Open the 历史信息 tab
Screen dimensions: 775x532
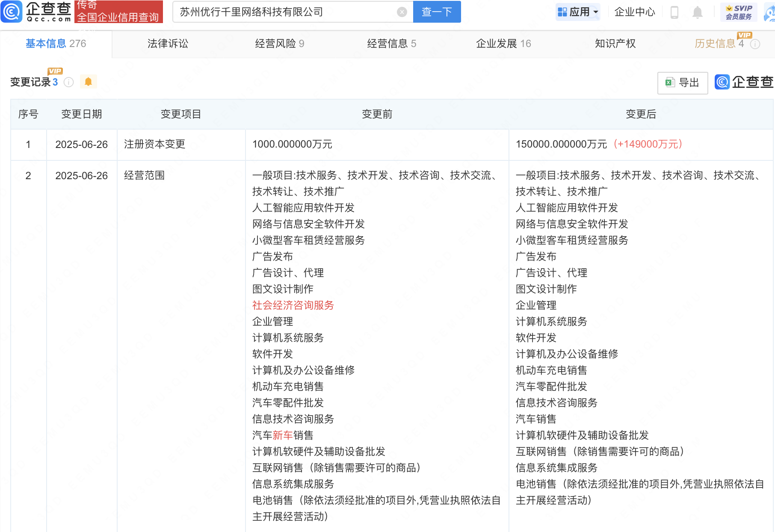[719, 44]
